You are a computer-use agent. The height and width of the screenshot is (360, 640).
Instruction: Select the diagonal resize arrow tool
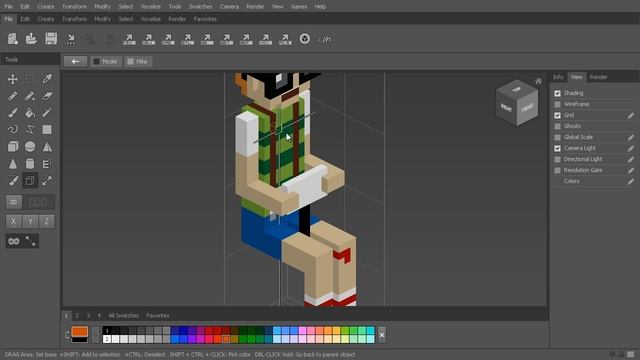point(47,180)
